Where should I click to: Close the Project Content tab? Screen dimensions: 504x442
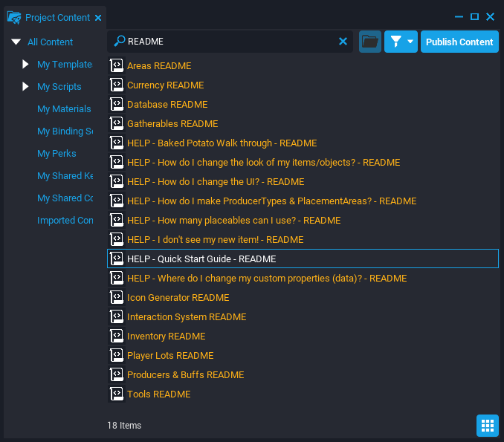(98, 18)
